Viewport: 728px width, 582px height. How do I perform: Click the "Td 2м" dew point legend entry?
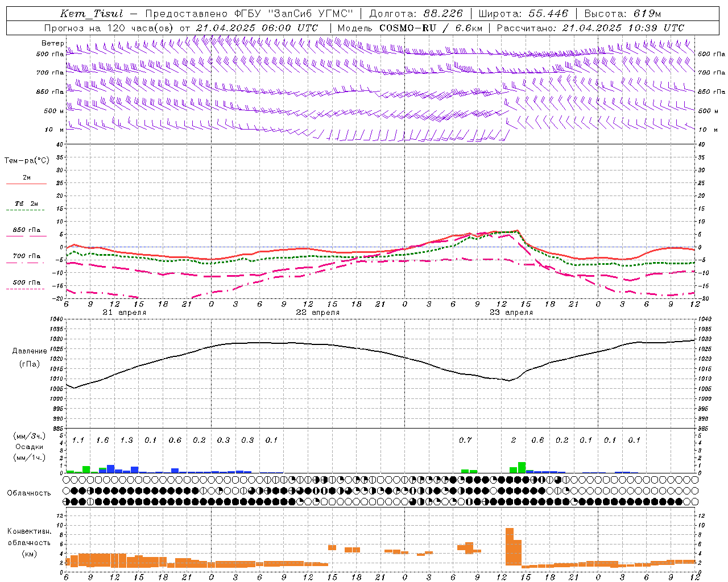coord(27,203)
